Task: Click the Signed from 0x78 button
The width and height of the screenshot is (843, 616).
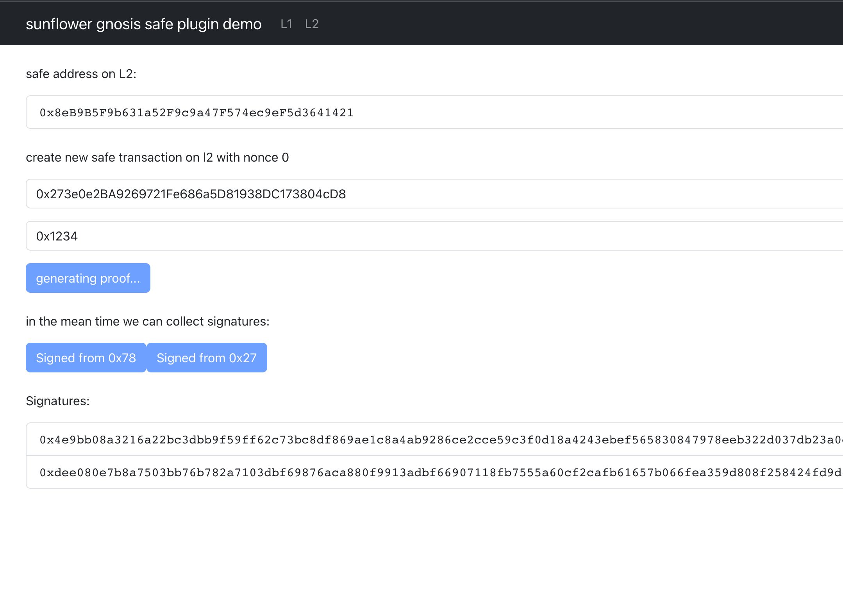Action: [x=86, y=358]
